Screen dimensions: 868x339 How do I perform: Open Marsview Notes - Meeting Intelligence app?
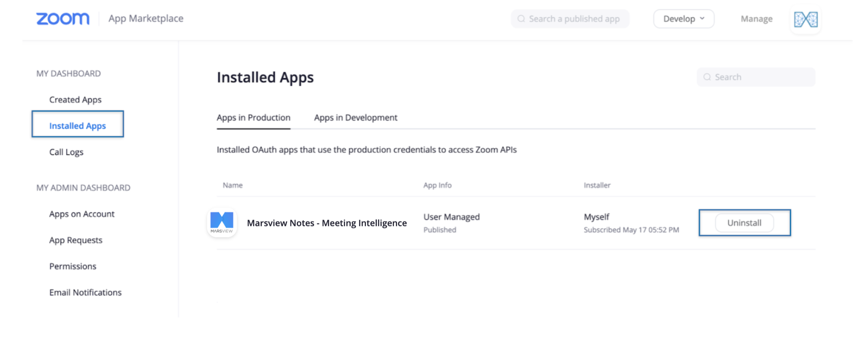[327, 223]
